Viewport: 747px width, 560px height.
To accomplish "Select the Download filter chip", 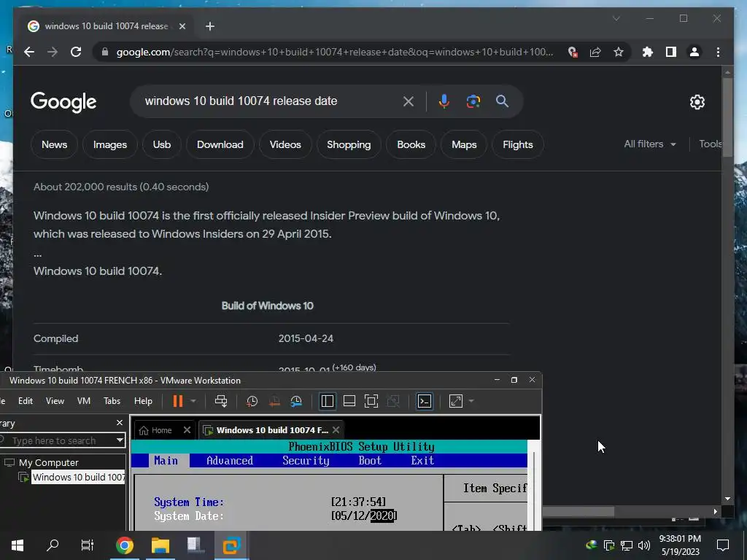I will pos(220,144).
